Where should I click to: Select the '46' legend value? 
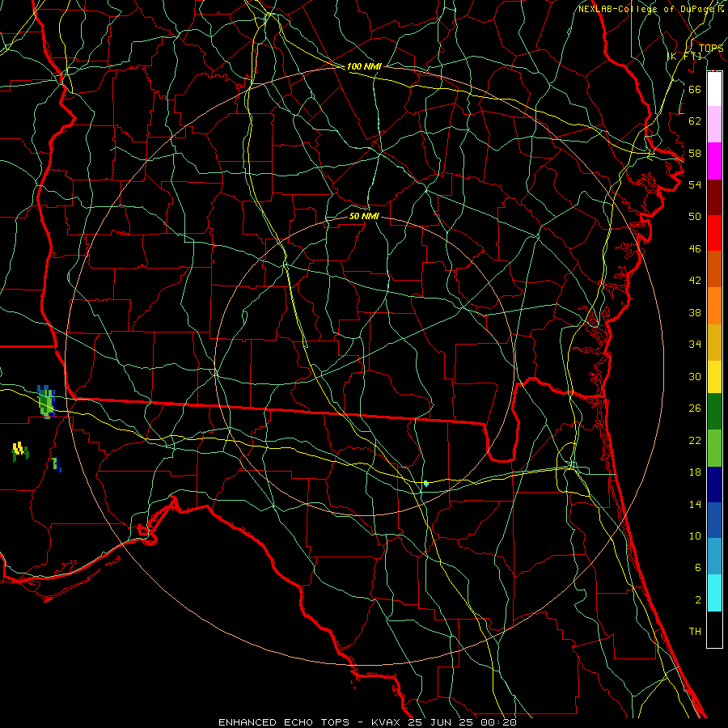695,249
